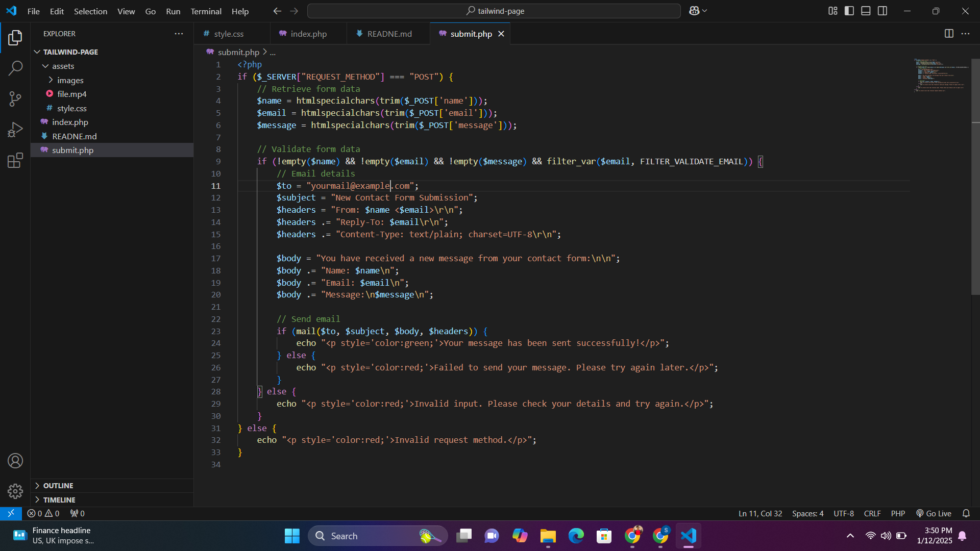This screenshot has height=551, width=980.
Task: Open READNE.md from explorer tree
Action: click(112, 136)
